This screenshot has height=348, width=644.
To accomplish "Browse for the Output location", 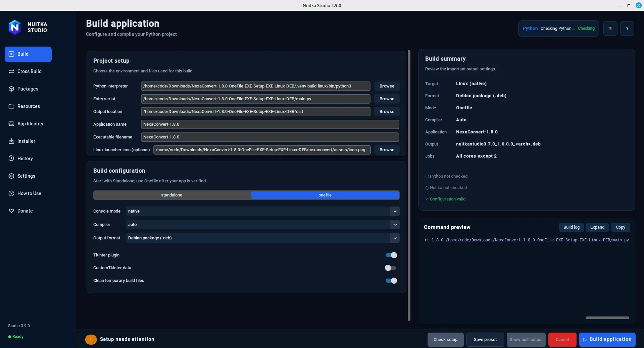I will coord(387,112).
